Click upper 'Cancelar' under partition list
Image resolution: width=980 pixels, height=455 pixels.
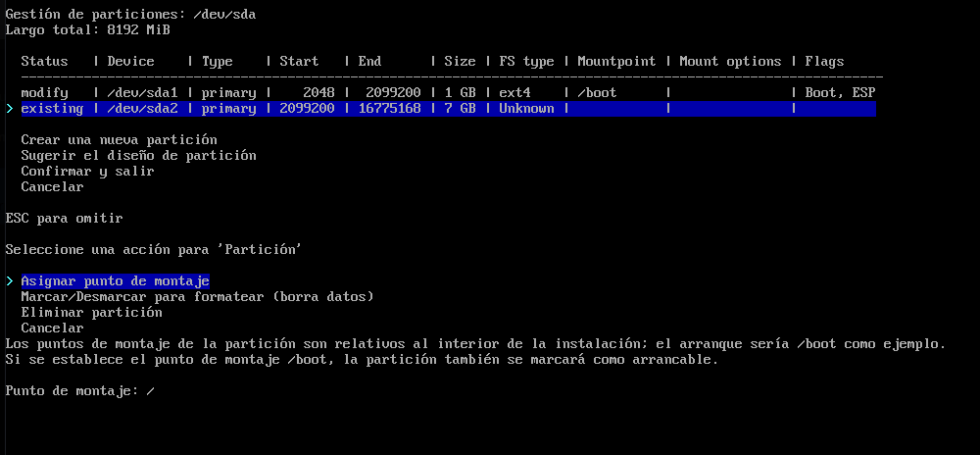point(52,186)
